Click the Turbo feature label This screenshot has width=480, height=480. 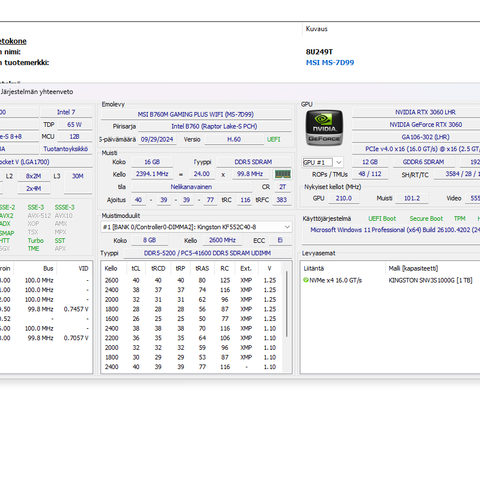36,241
